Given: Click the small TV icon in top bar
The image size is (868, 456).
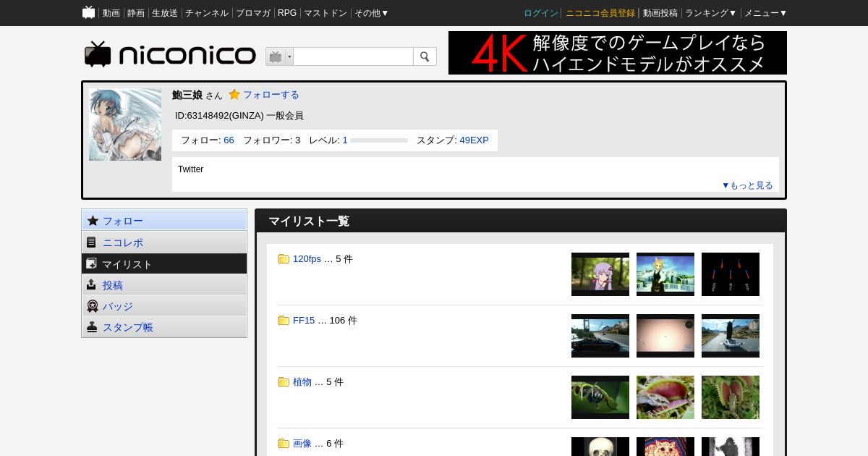Looking at the screenshot, I should [x=88, y=12].
